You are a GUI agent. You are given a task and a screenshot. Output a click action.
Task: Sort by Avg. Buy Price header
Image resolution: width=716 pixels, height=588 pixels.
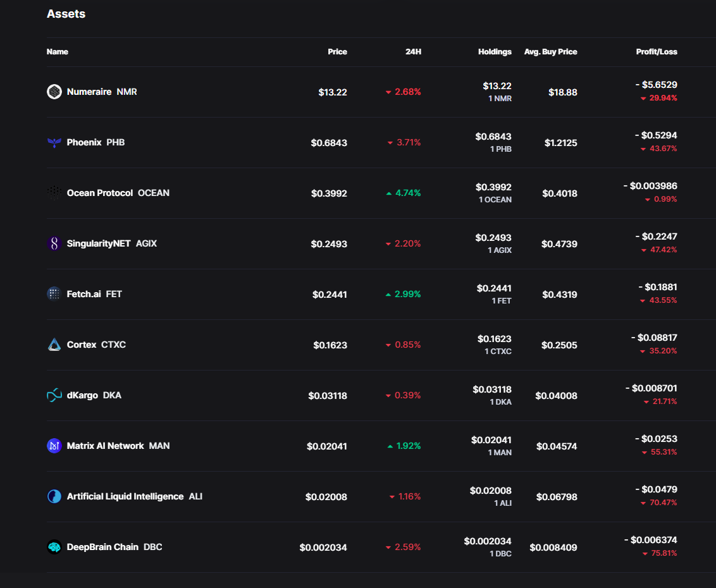(x=551, y=52)
